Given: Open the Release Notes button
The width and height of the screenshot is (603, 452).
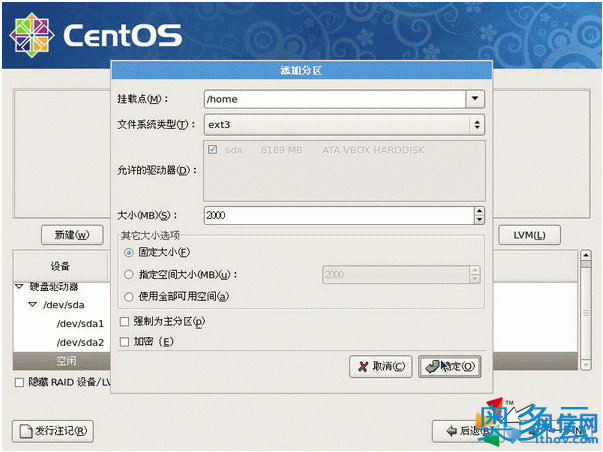Looking at the screenshot, I should pyautogui.click(x=53, y=431).
